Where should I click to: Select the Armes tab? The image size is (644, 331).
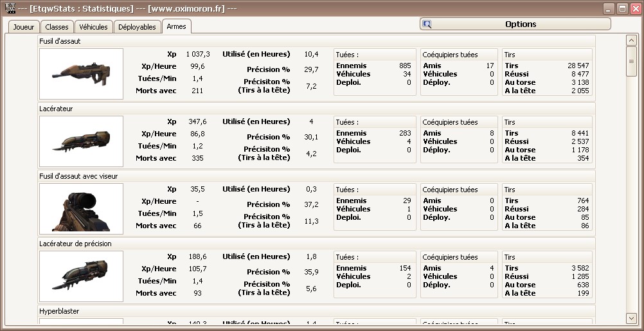pyautogui.click(x=176, y=26)
